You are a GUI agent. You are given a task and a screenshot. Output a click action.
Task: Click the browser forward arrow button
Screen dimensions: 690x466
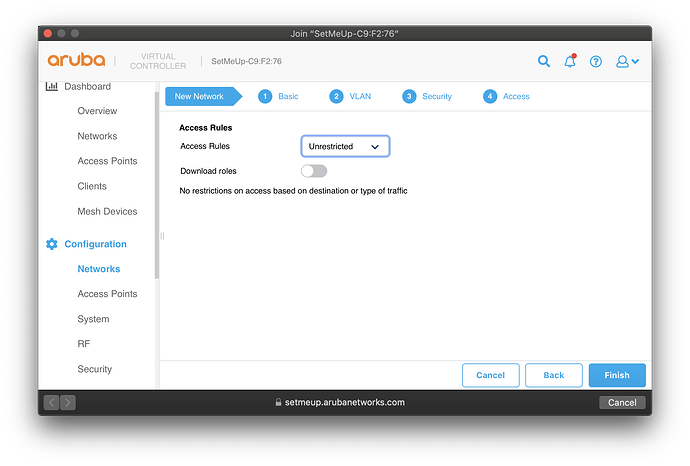click(x=67, y=402)
